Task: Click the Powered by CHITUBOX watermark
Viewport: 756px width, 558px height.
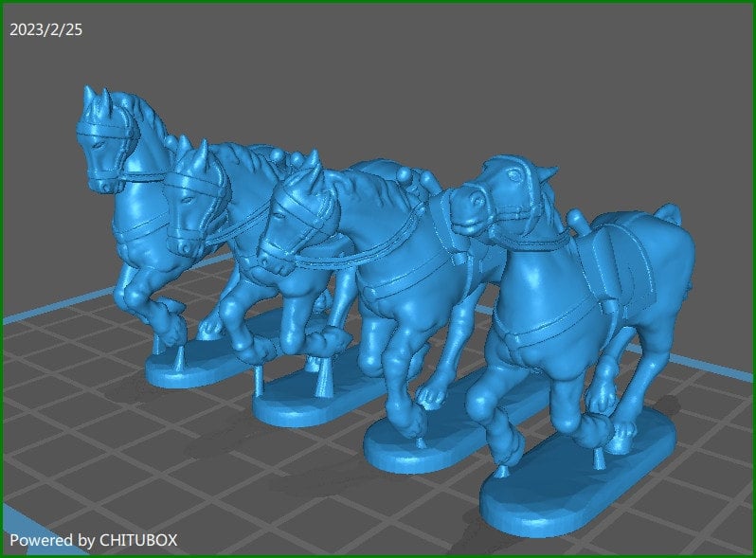Action: tap(93, 540)
